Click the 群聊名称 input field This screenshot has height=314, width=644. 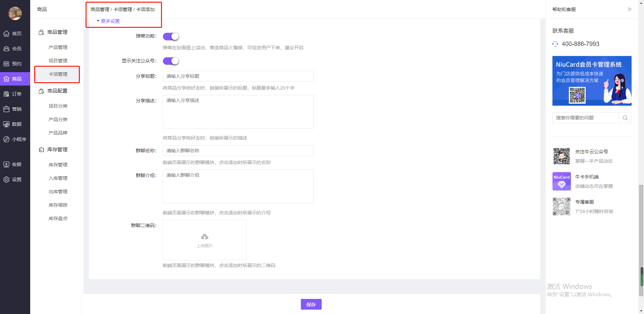(238, 151)
